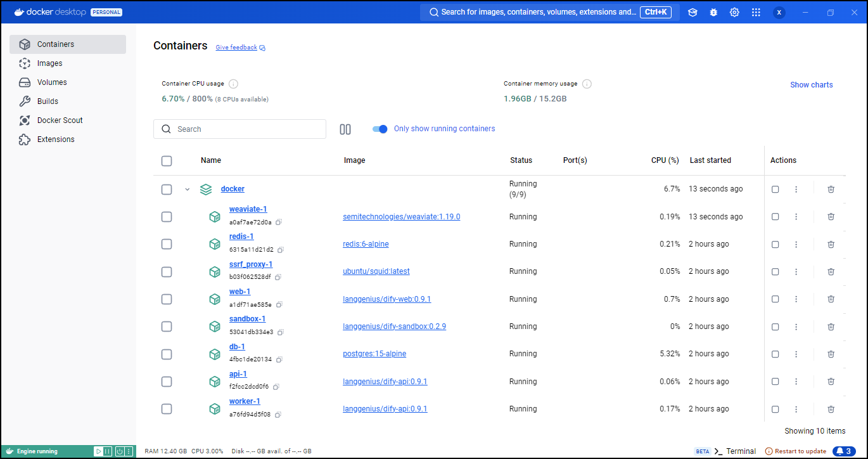Click the engine resume play icon in status bar

pyautogui.click(x=98, y=451)
